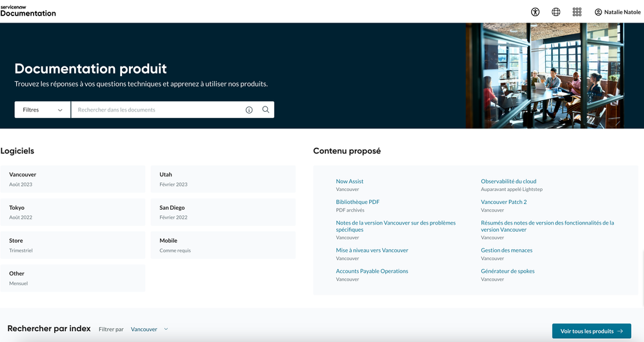Click the magnifying glass search icon

tap(266, 110)
